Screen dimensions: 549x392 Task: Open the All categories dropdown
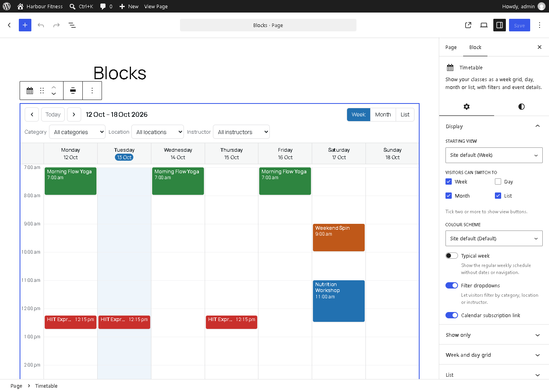[77, 132]
